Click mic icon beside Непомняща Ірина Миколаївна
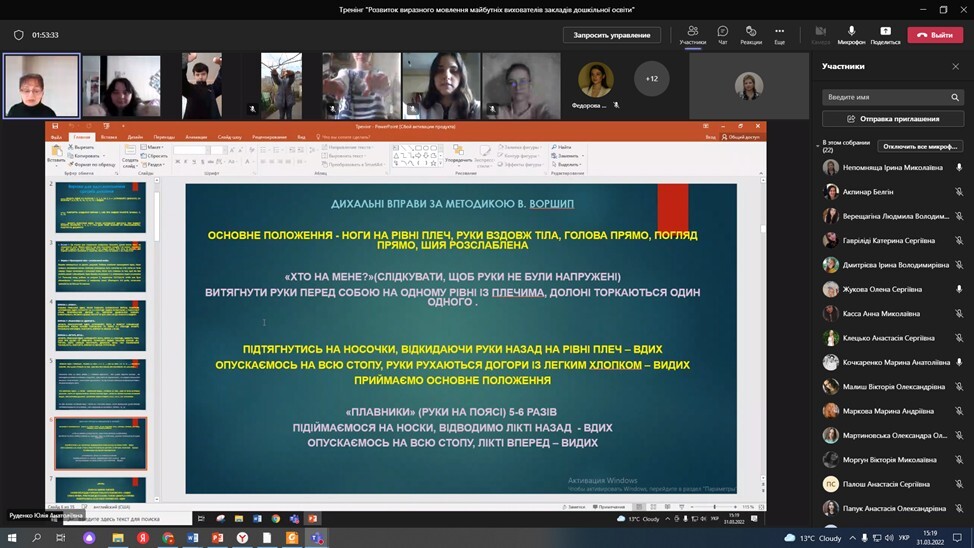 [x=959, y=167]
